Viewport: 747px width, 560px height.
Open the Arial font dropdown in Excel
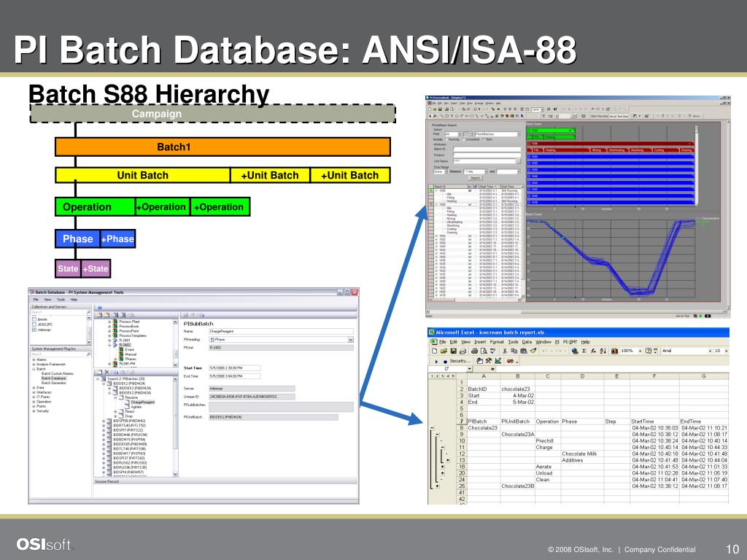pyautogui.click(x=709, y=351)
